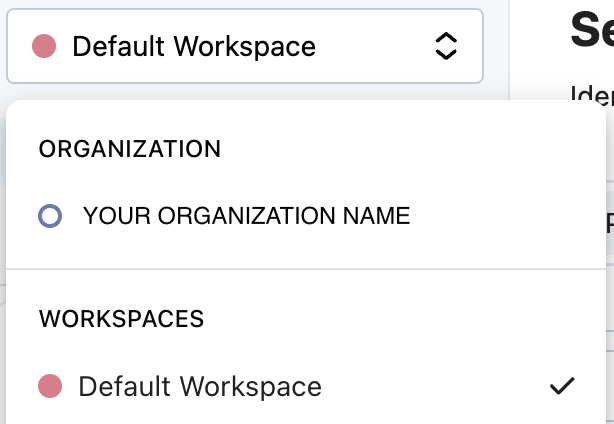The width and height of the screenshot is (614, 424).
Task: Click the WORKSPACES section header
Action: tap(121, 318)
